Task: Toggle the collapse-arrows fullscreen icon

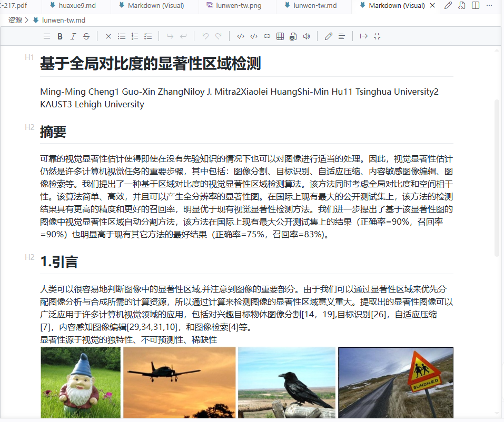Action: point(377,36)
